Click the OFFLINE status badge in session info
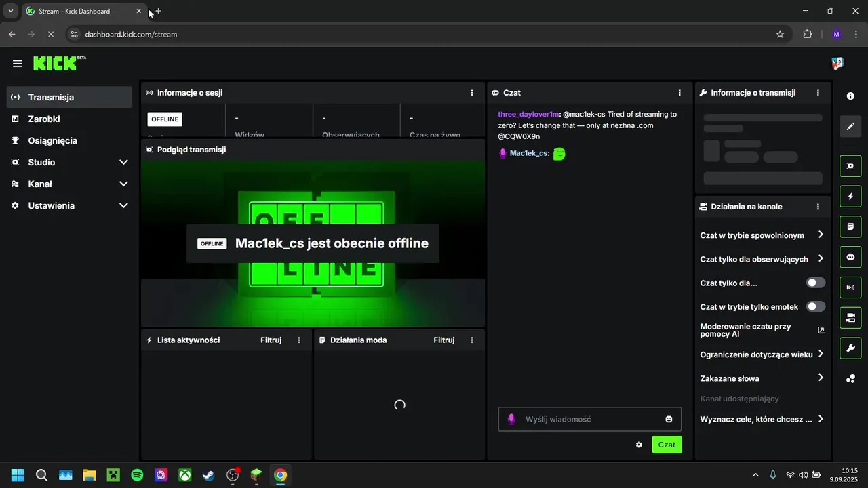This screenshot has height=488, width=868. coord(165,119)
